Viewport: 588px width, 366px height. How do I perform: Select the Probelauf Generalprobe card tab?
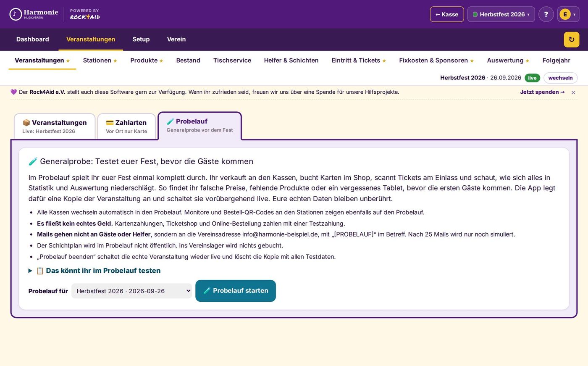pos(199,125)
